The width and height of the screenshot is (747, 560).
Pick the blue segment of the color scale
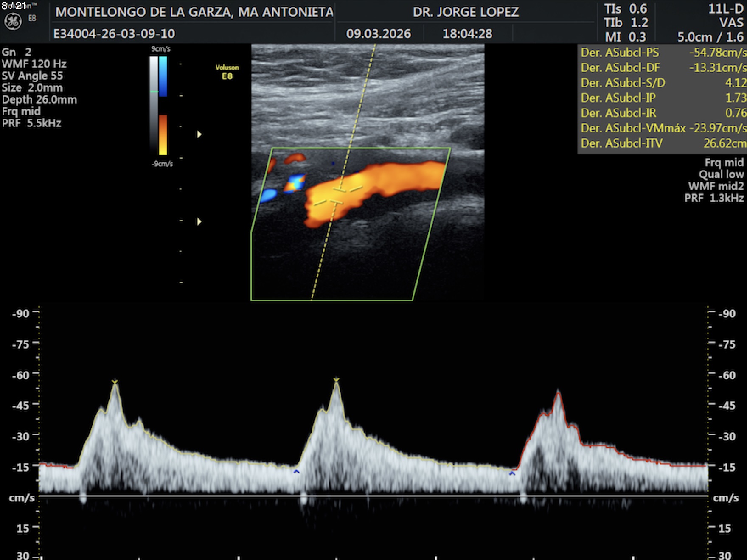[x=163, y=76]
